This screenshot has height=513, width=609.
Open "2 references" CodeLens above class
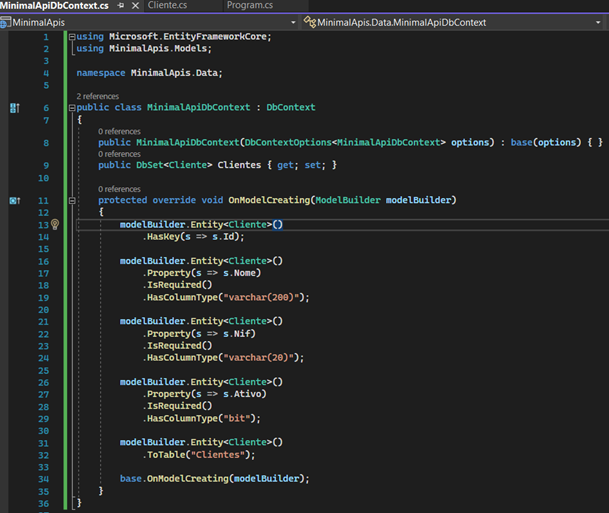[97, 96]
